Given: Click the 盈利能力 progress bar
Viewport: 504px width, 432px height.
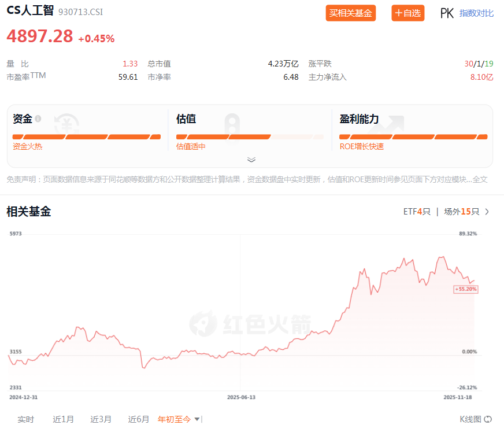Looking at the screenshot, I should click(413, 137).
